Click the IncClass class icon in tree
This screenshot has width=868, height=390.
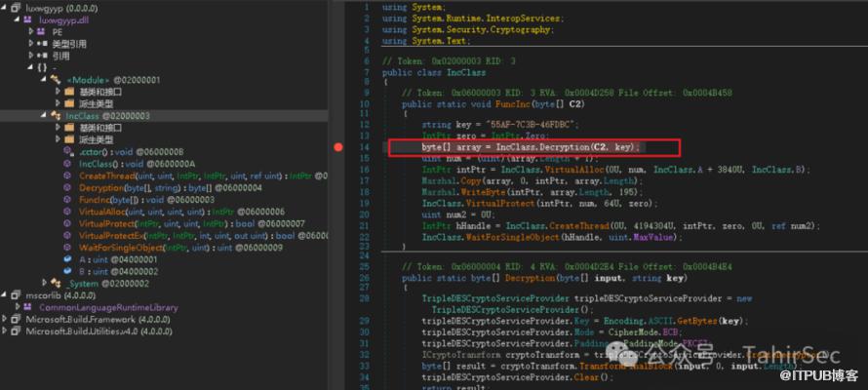pos(56,116)
